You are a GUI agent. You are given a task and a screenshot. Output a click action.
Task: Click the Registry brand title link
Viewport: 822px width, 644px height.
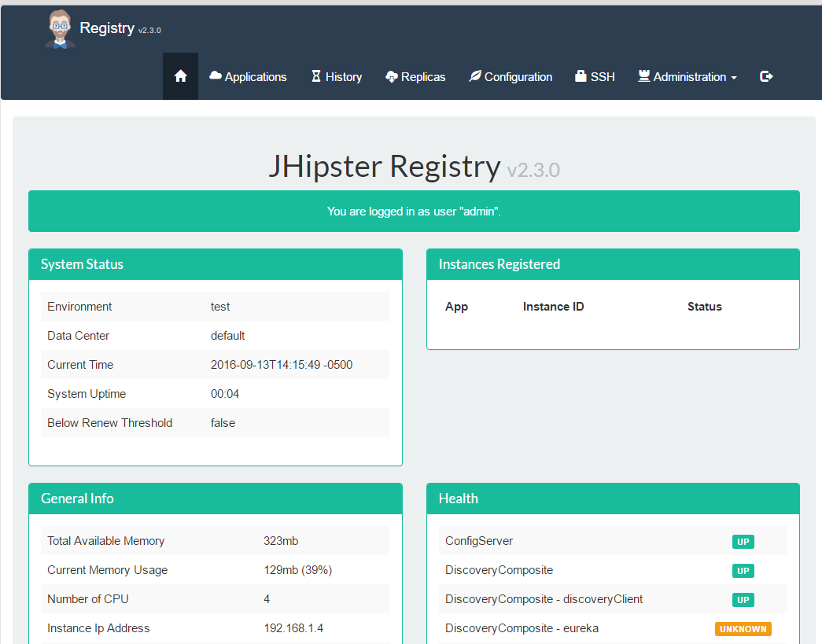pos(107,28)
